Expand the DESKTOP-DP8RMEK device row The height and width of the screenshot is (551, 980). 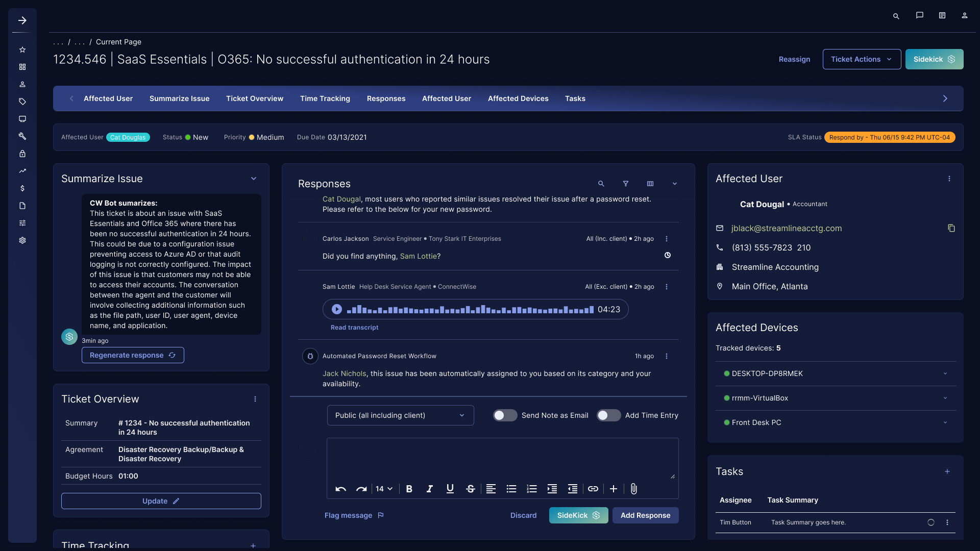tap(945, 373)
